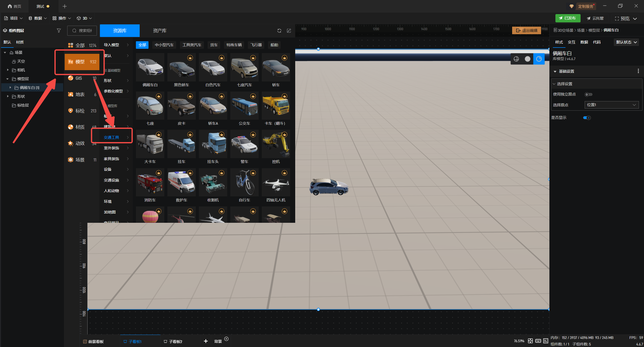Expand the 相机 tree node
644x347 pixels.
pyautogui.click(x=8, y=70)
